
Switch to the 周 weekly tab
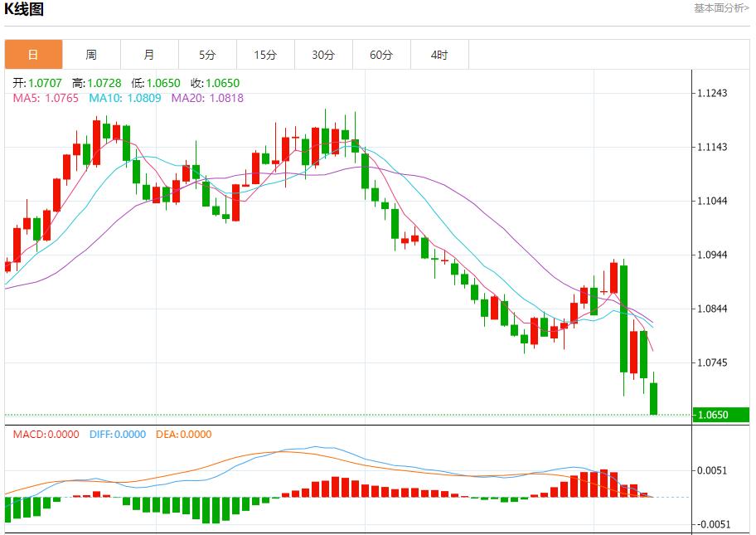[91, 55]
